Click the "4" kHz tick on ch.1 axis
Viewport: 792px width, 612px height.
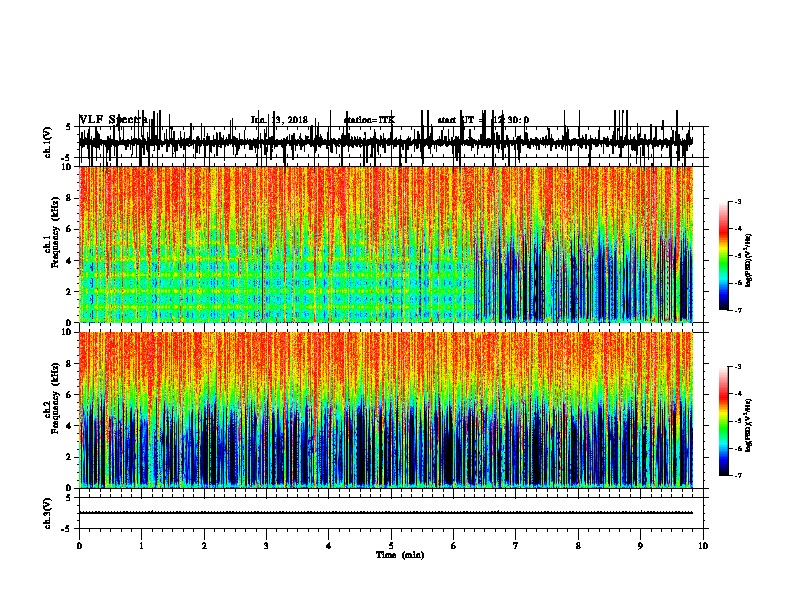pyautogui.click(x=69, y=261)
